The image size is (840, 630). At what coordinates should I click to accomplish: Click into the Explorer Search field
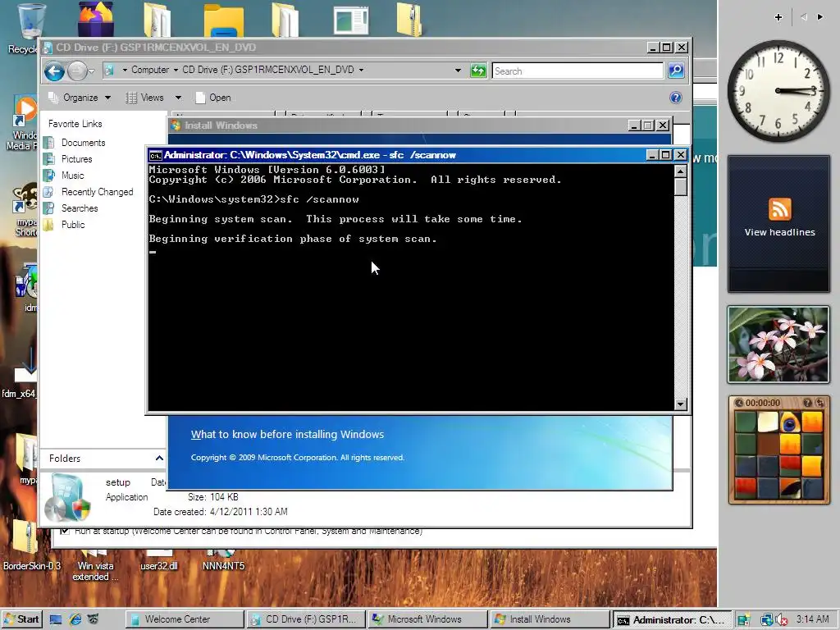pyautogui.click(x=577, y=71)
